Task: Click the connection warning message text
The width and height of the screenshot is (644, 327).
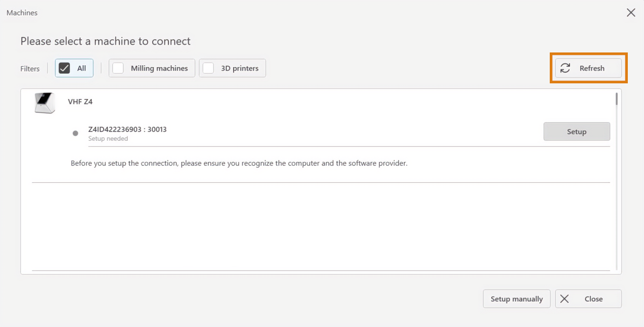Action: tap(239, 163)
